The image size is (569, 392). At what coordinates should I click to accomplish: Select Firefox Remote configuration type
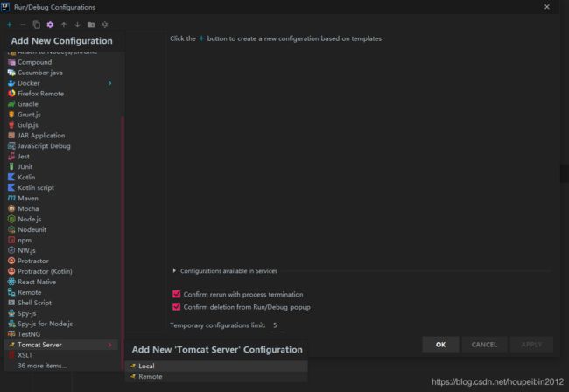pos(40,94)
